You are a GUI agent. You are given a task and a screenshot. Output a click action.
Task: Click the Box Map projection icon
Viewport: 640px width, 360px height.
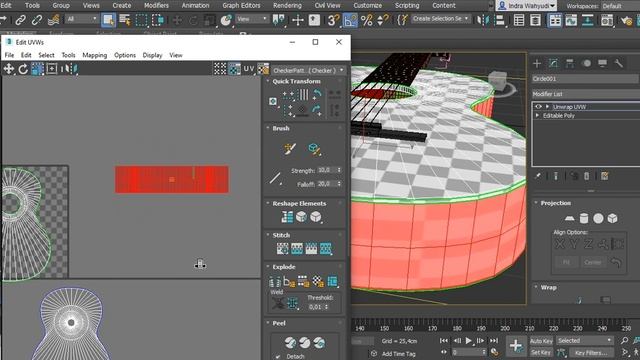tap(613, 218)
